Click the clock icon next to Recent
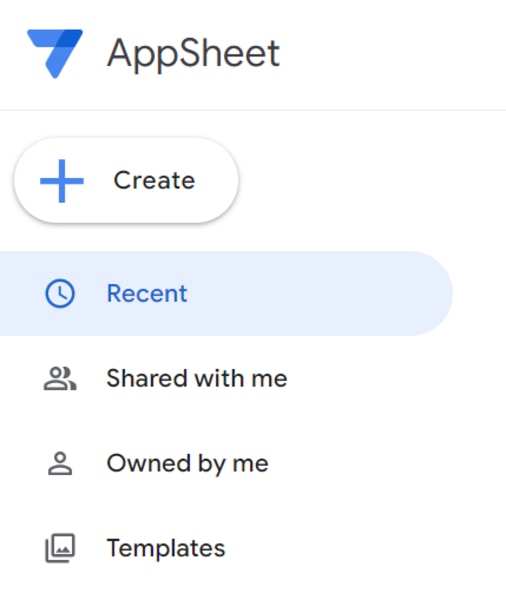506x600 pixels. pos(60,293)
